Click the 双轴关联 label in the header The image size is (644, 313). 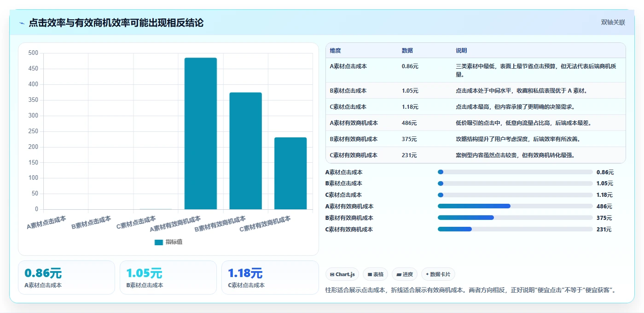pos(613,23)
